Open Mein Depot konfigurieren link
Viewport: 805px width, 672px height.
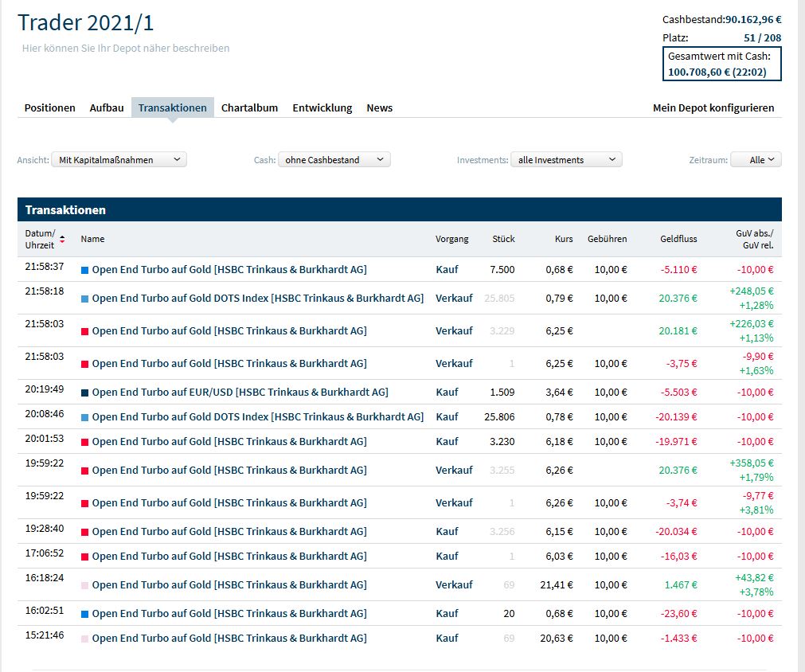point(713,107)
